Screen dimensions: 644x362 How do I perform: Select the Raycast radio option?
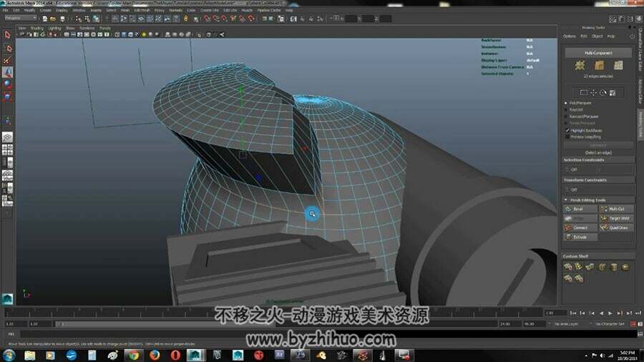point(566,110)
